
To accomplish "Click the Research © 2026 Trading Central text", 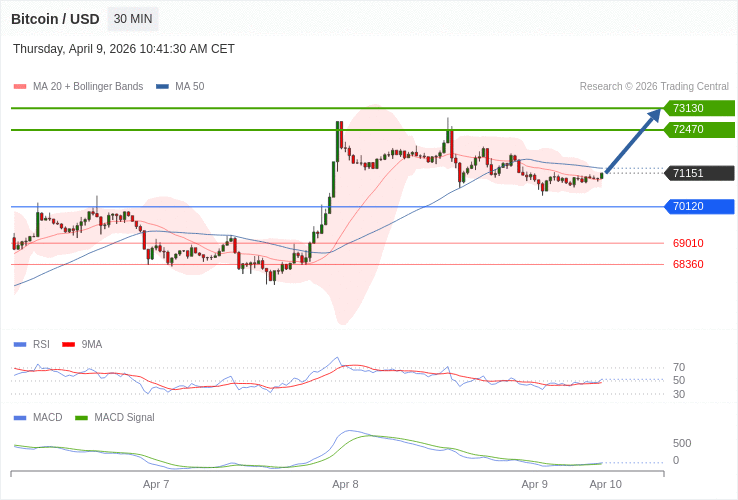I will [654, 87].
